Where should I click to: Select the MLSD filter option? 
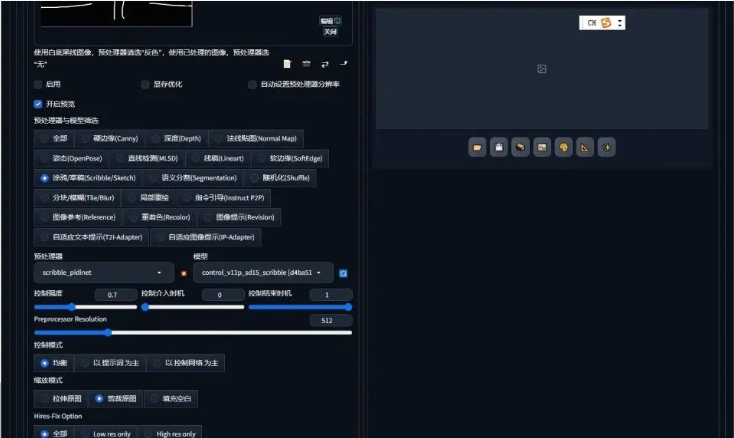coord(147,158)
